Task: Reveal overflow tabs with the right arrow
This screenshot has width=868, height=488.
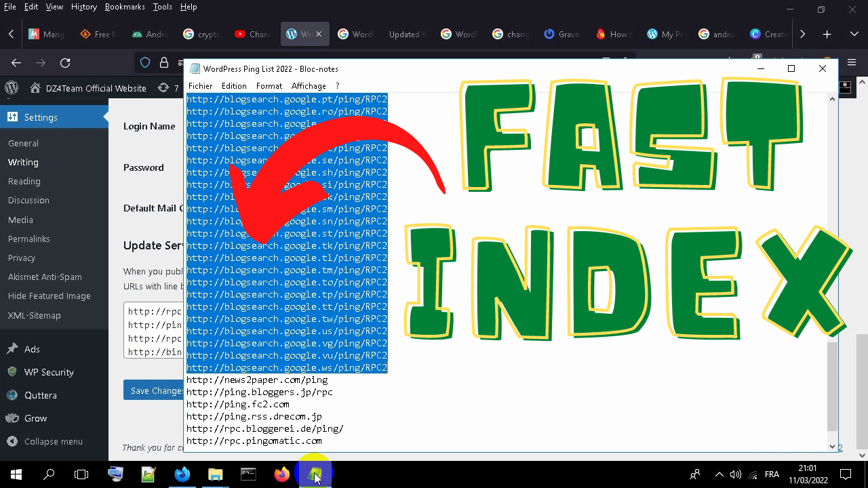Action: 802,33
